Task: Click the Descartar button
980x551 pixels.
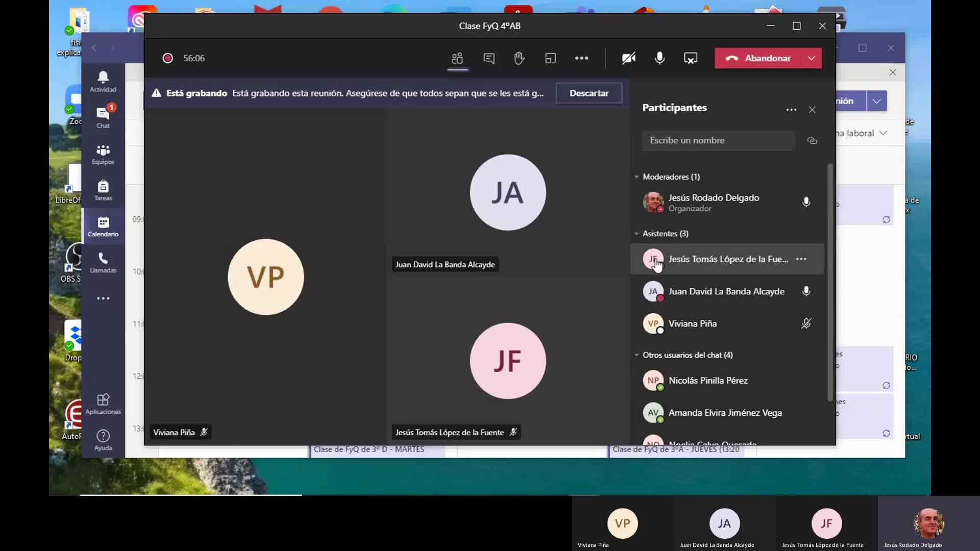Action: tap(589, 93)
